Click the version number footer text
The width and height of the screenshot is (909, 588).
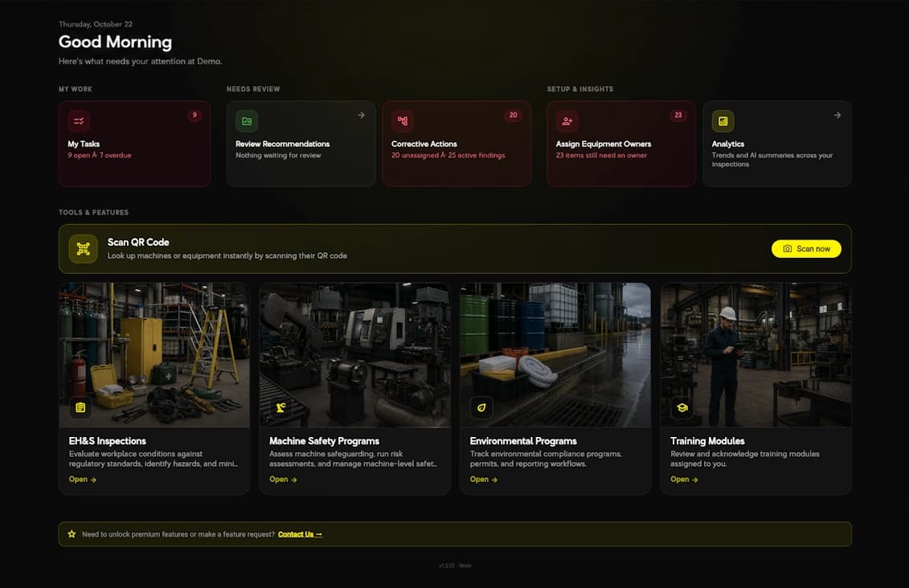(x=455, y=566)
